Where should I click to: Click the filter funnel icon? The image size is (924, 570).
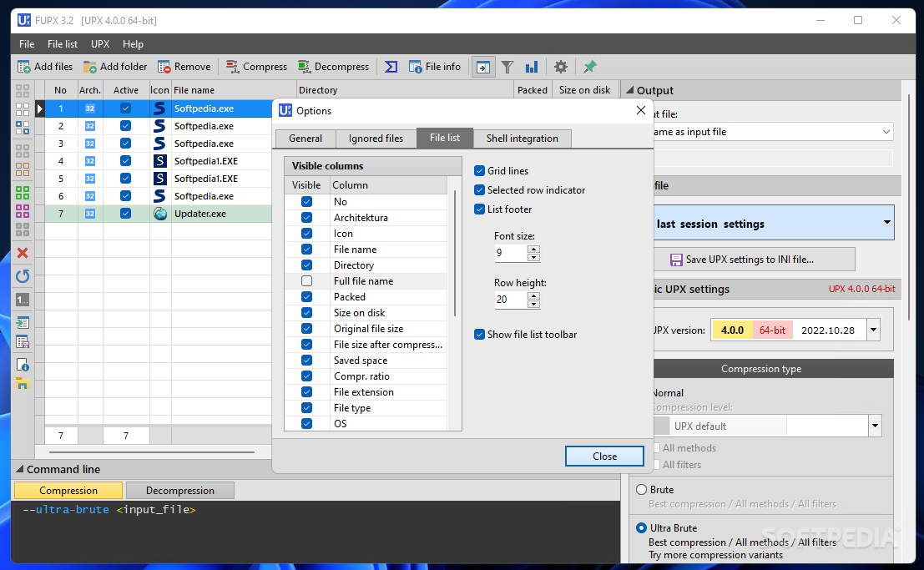pyautogui.click(x=507, y=68)
